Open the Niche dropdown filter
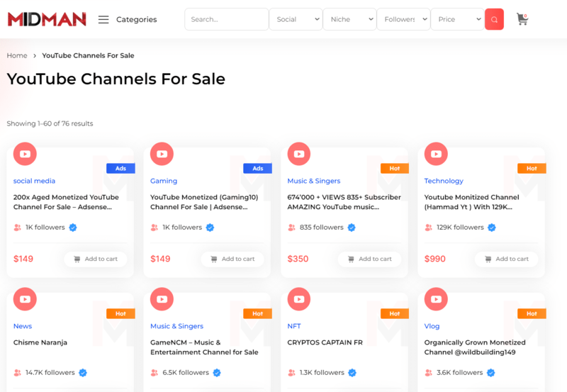 click(349, 19)
